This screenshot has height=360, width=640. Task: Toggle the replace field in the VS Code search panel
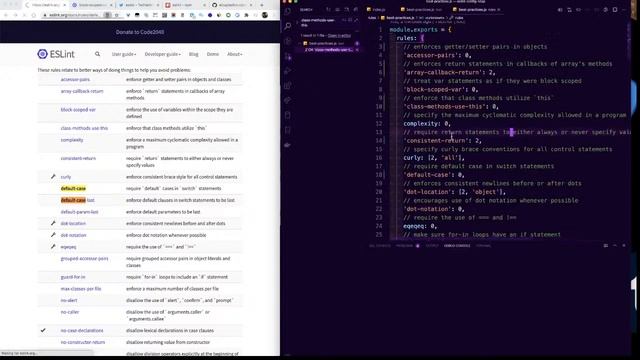pyautogui.click(x=298, y=22)
